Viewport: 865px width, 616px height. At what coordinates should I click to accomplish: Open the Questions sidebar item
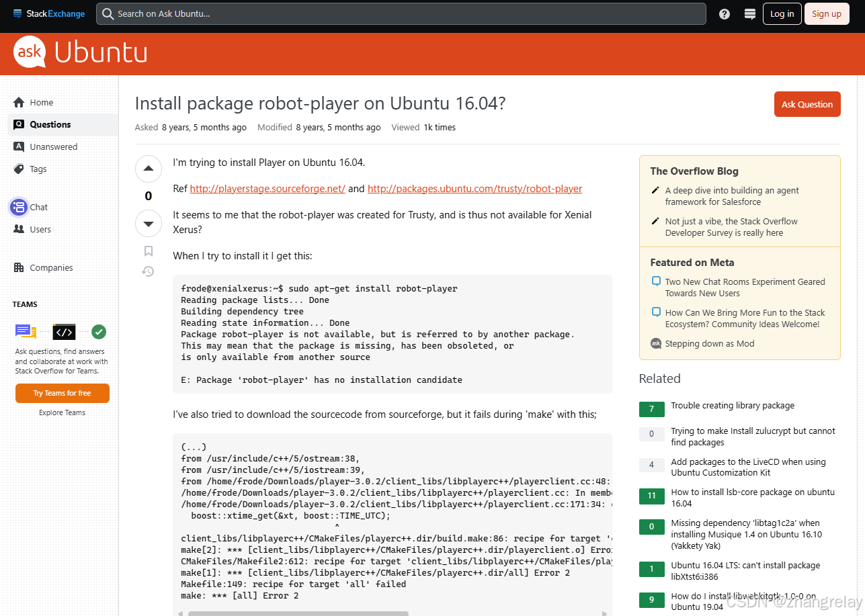point(63,124)
